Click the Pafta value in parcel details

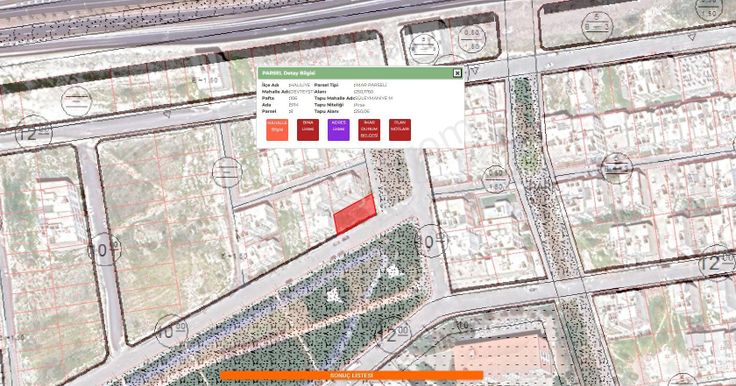pyautogui.click(x=293, y=98)
